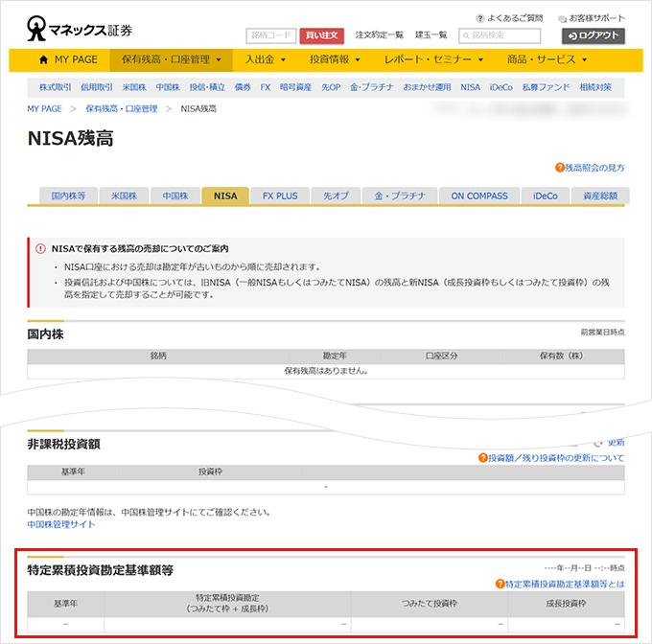Expand レポート・セミナー dropdown menu
This screenshot has height=644, width=652.
pos(433,59)
